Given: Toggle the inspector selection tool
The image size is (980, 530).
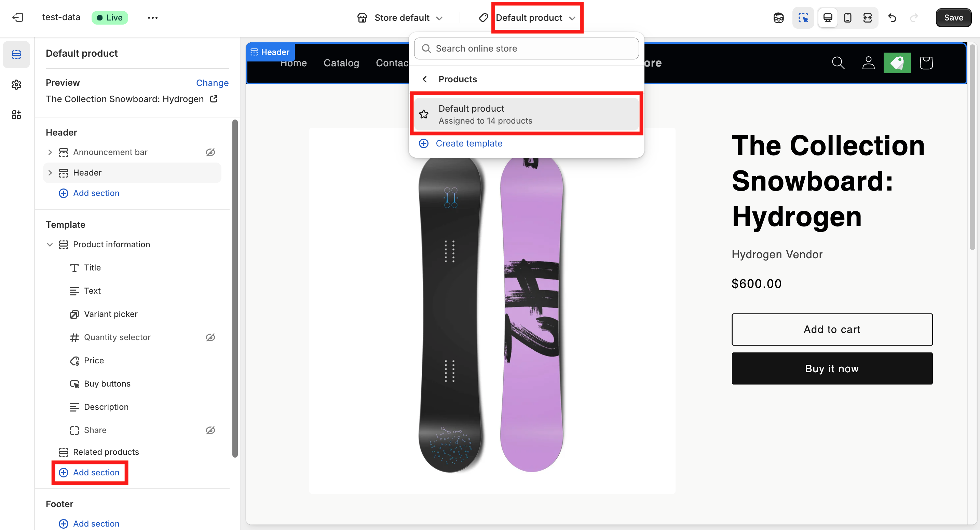Looking at the screenshot, I should pyautogui.click(x=803, y=17).
